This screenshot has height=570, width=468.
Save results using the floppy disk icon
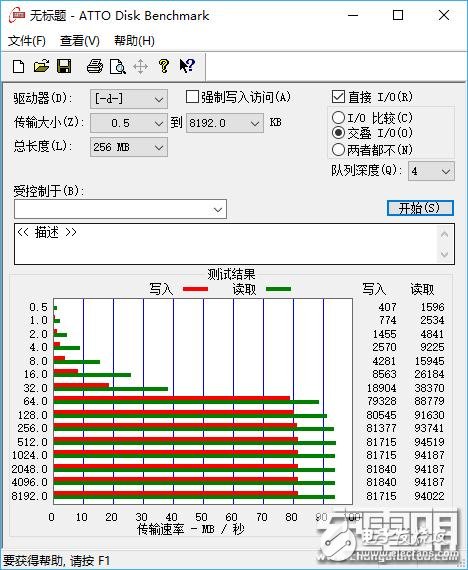[64, 67]
